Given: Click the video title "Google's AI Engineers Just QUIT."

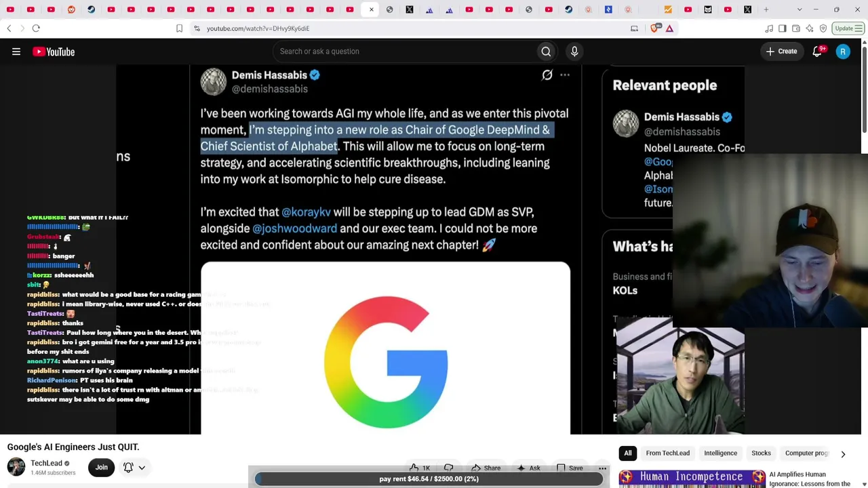Looking at the screenshot, I should pyautogui.click(x=73, y=447).
